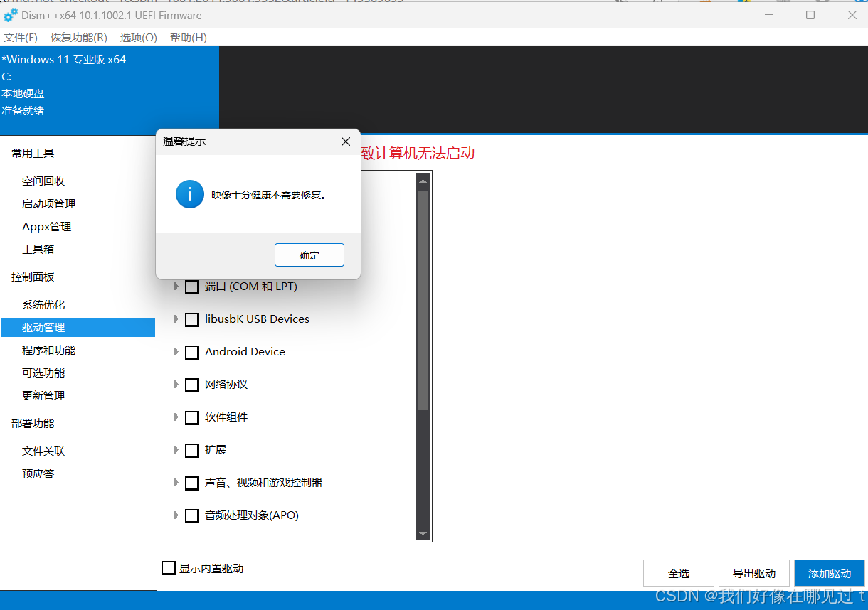Expand the 软件组件 node

coord(176,417)
